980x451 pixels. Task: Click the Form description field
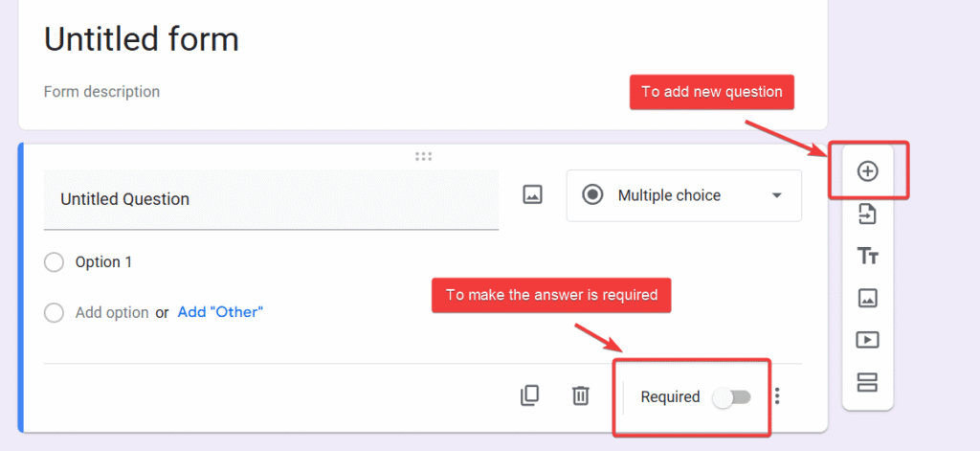102,92
